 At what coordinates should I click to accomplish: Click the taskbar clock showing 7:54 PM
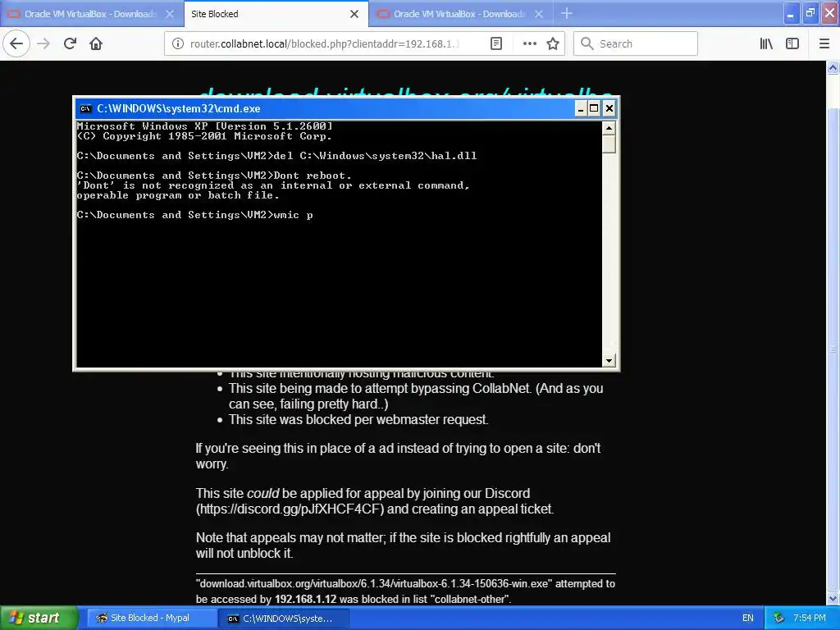click(809, 618)
